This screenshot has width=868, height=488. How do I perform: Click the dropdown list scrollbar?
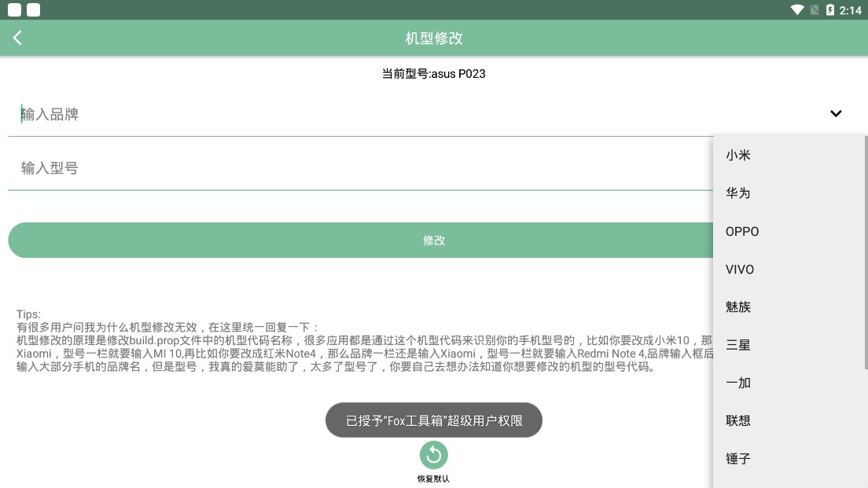[x=866, y=252]
